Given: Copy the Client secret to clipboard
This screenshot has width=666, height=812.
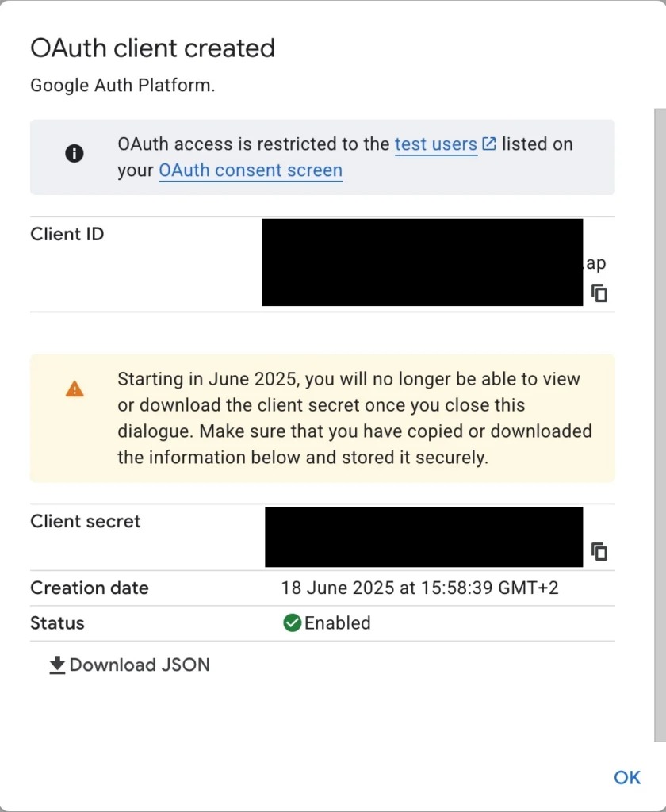Looking at the screenshot, I should pos(599,552).
